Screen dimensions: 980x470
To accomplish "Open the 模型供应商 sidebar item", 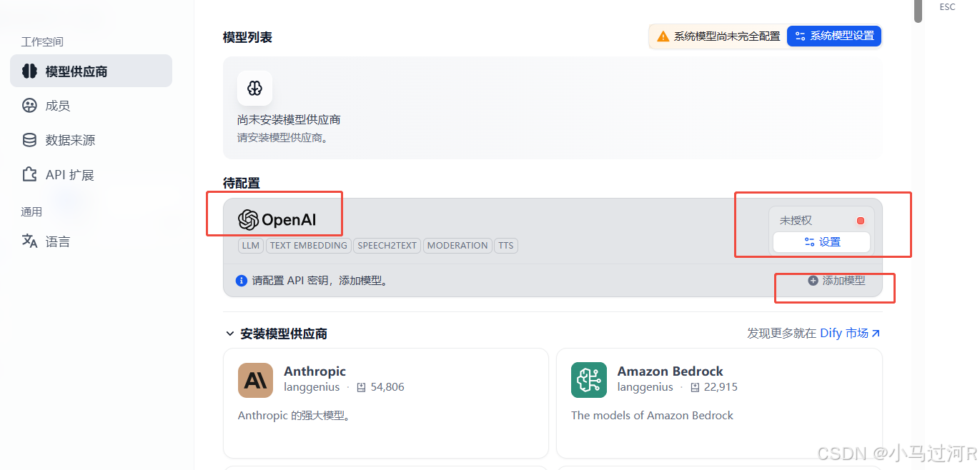I will pos(91,71).
